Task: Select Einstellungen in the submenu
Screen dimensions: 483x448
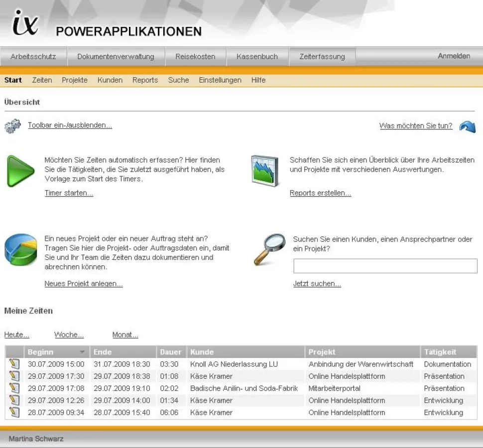Action: point(220,80)
